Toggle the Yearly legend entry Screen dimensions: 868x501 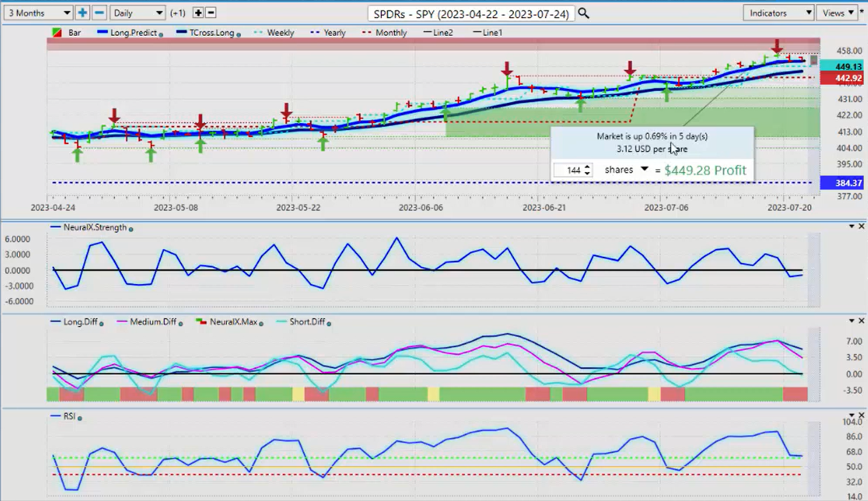(334, 33)
